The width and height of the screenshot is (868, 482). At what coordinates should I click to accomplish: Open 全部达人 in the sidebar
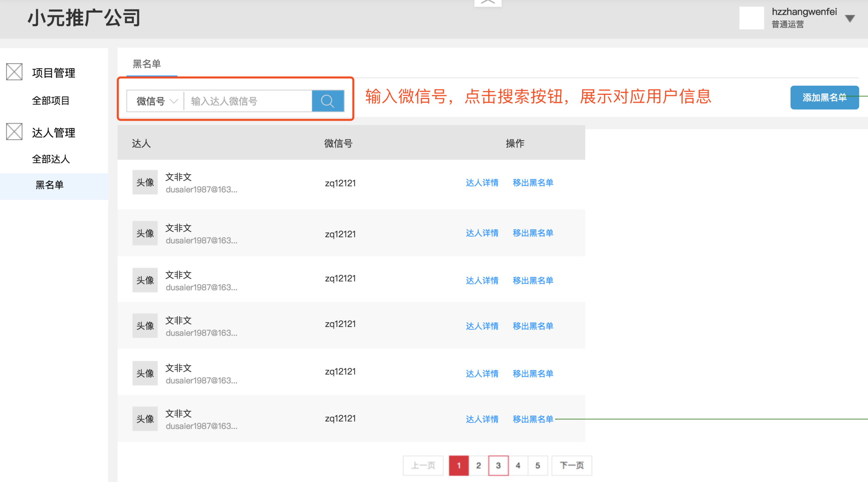[51, 159]
